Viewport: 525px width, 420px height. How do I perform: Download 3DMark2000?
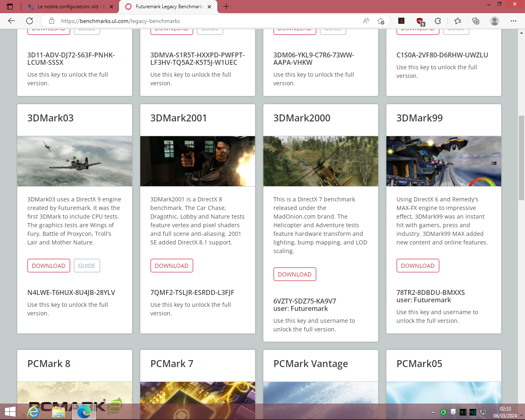(294, 274)
